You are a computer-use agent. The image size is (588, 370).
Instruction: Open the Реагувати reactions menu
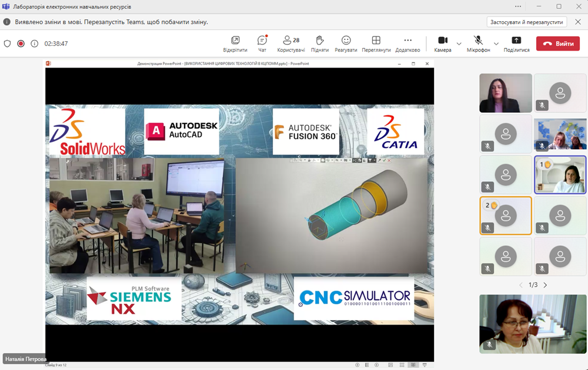click(346, 44)
